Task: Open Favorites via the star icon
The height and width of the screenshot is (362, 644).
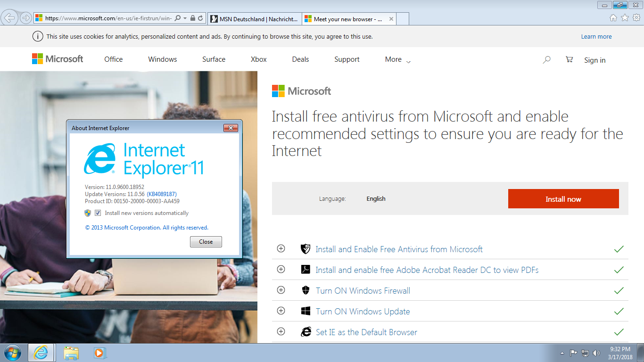Action: pos(625,18)
